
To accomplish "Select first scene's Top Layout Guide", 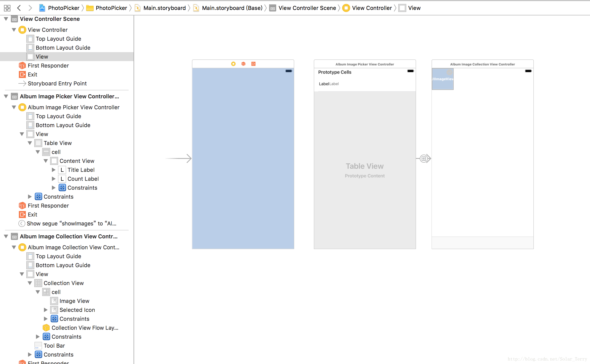I will click(x=54, y=39).
